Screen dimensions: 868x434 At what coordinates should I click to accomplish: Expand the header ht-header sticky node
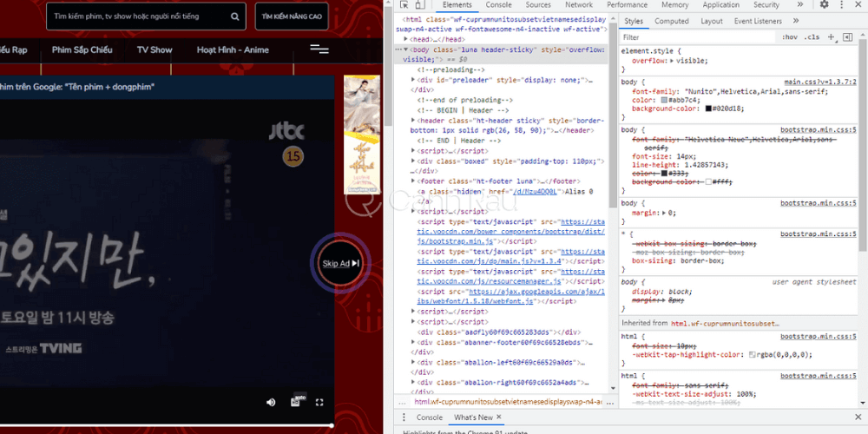coord(413,120)
